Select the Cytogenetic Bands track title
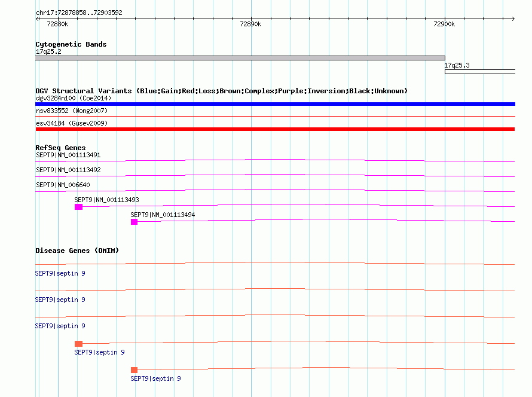 pos(71,44)
